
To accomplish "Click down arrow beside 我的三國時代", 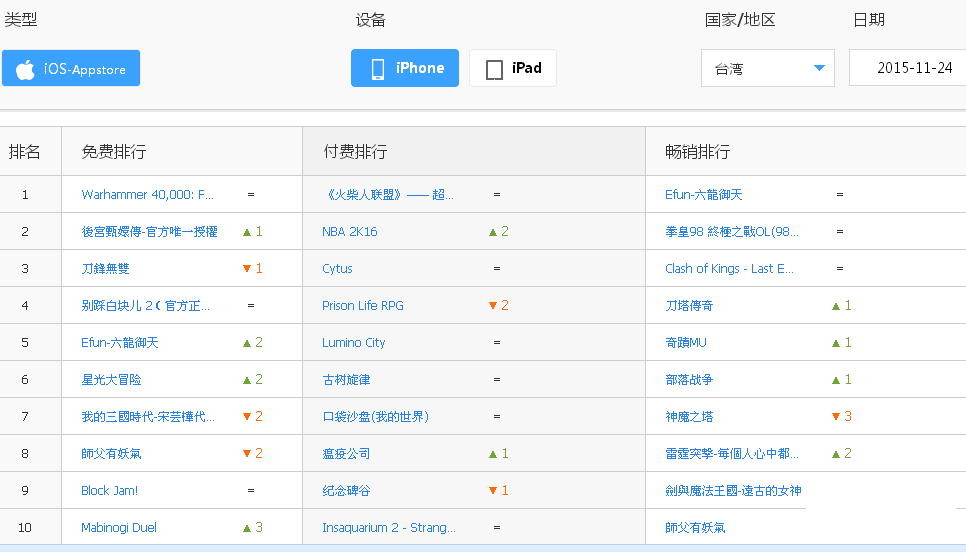I will pos(247,416).
